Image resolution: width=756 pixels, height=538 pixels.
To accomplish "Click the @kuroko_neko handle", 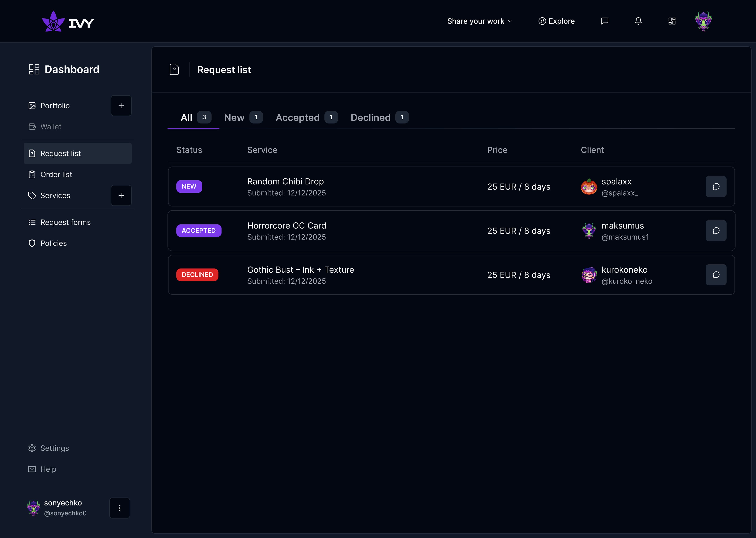I will 627,281.
